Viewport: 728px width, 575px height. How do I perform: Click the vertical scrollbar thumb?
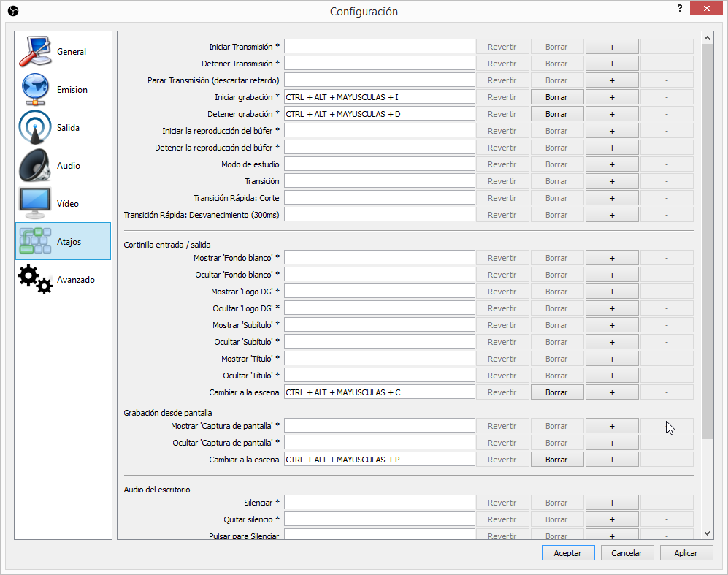tap(707, 242)
